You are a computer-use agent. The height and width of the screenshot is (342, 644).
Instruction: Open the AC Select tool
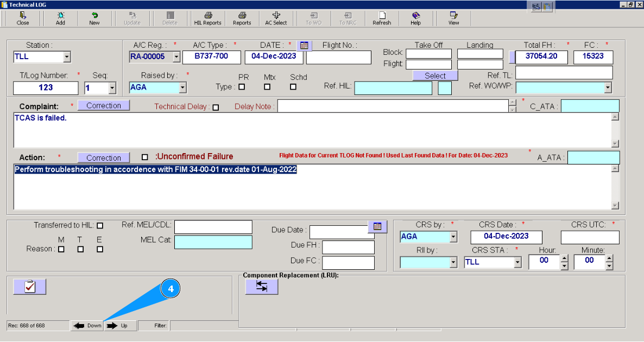point(276,18)
